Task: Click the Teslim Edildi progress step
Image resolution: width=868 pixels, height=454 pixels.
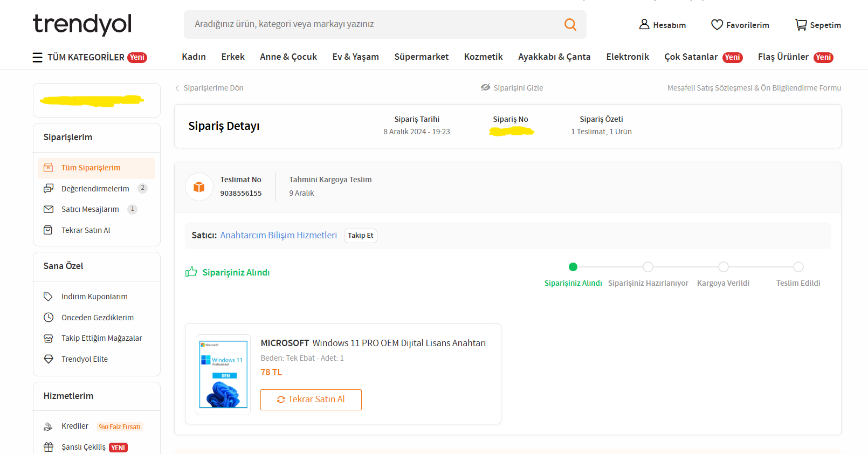Action: coord(798,267)
